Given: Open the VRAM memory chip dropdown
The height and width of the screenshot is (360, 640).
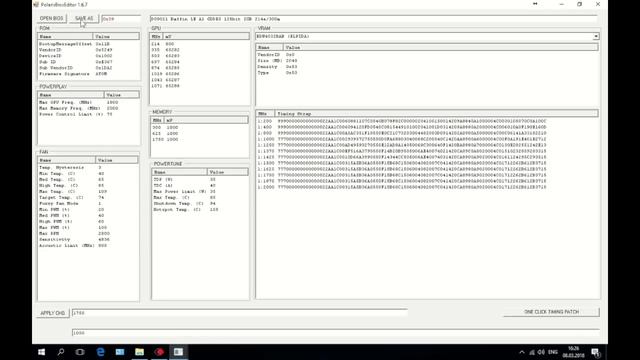Looking at the screenshot, I should pyautogui.click(x=596, y=36).
